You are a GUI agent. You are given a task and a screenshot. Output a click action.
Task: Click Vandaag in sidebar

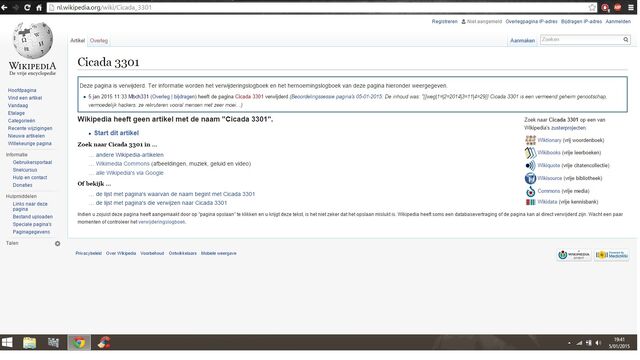coord(18,105)
